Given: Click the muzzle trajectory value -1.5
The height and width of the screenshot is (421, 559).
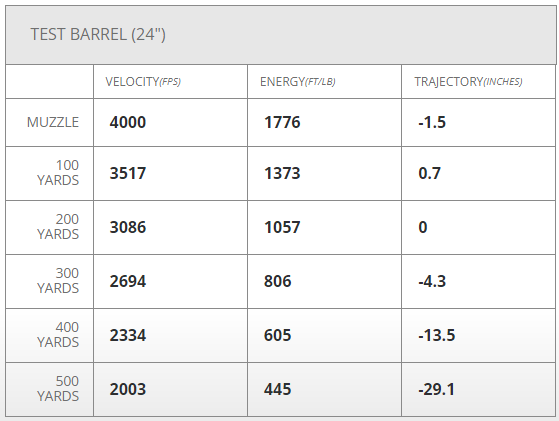Looking at the screenshot, I should (432, 122).
